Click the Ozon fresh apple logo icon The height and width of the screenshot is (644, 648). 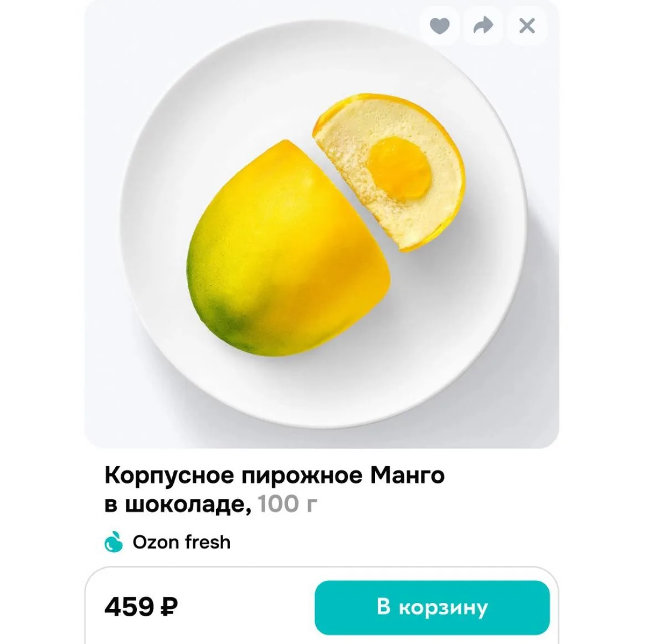pos(114,542)
